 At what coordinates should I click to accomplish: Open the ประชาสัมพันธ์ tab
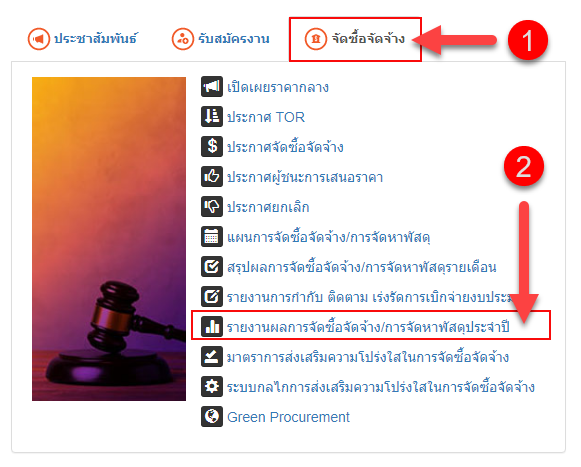83,39
